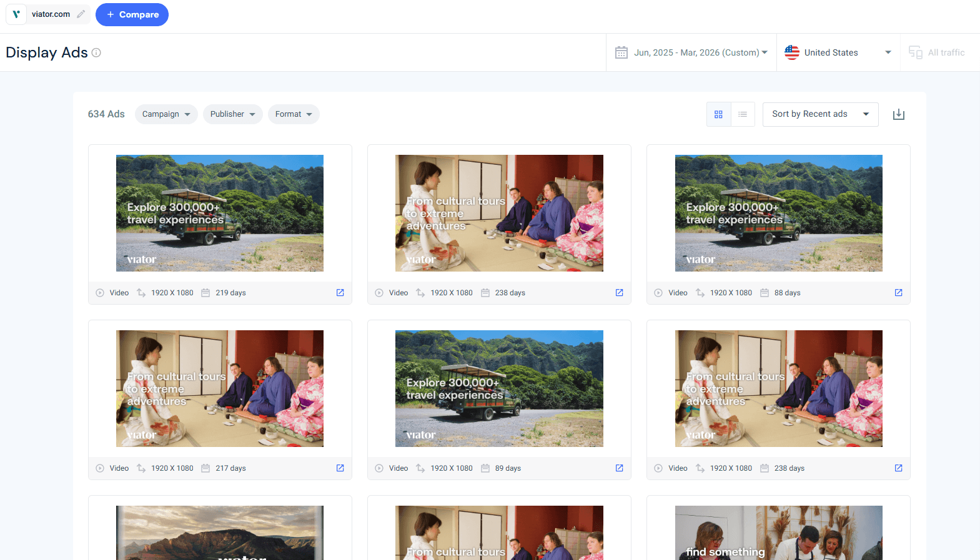Image resolution: width=980 pixels, height=560 pixels.
Task: Expand the United States country selector
Action: click(838, 52)
